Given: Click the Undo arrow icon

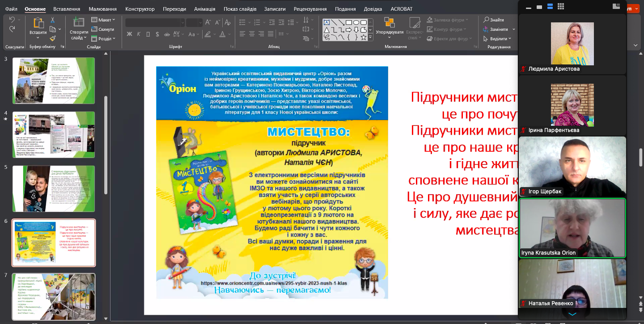Looking at the screenshot, I should 12,20.
